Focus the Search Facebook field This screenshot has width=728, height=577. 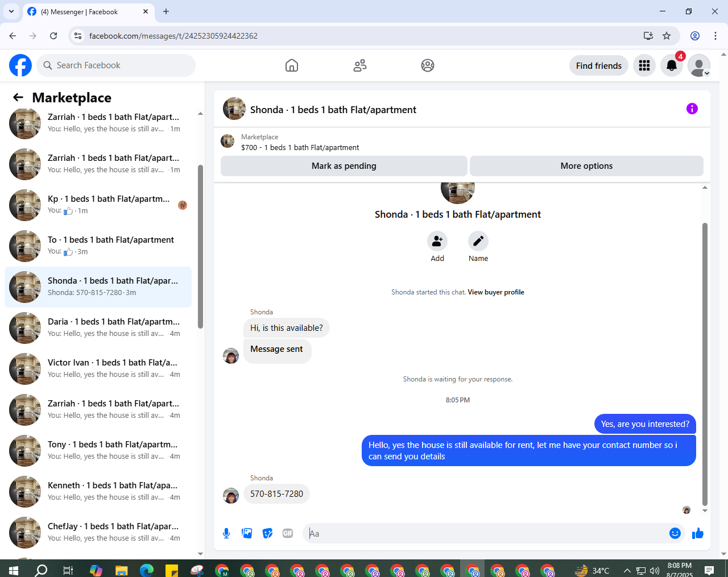(x=116, y=65)
